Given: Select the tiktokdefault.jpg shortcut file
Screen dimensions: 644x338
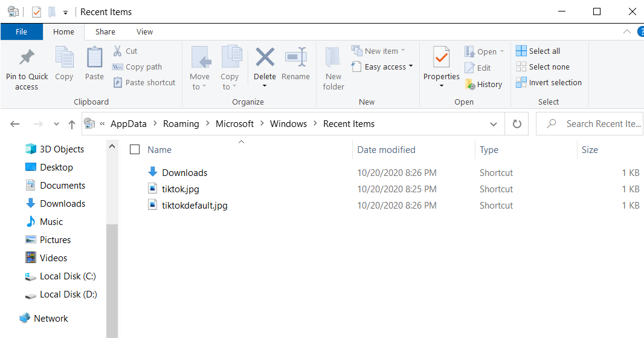Looking at the screenshot, I should (195, 206).
